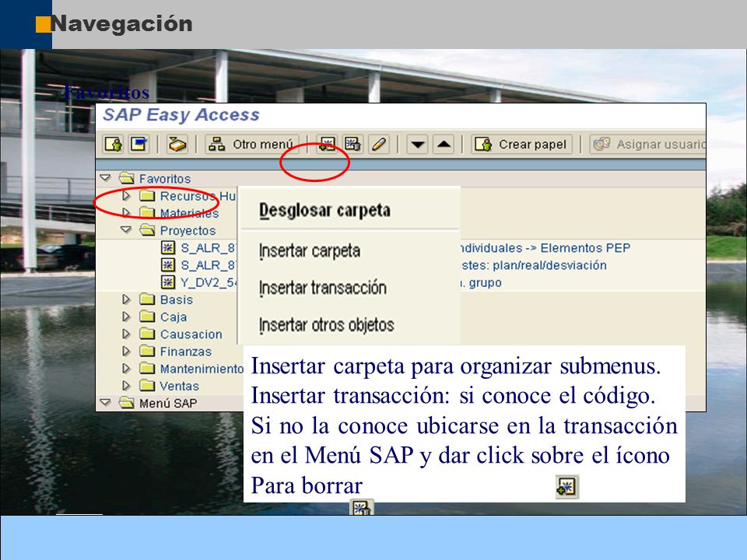Collapse the Favoritos root node
747x560 pixels.
(105, 178)
